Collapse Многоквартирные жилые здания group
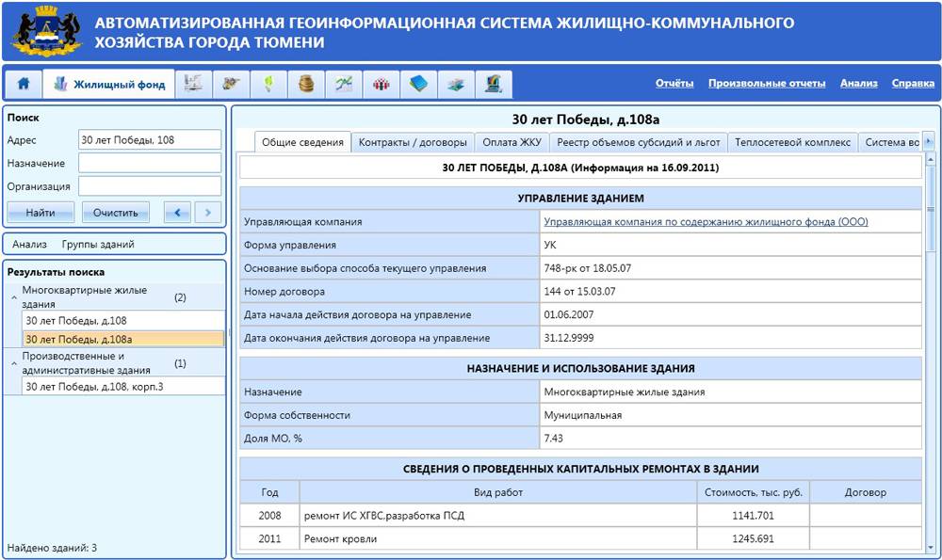This screenshot has width=942, height=560. point(14,297)
